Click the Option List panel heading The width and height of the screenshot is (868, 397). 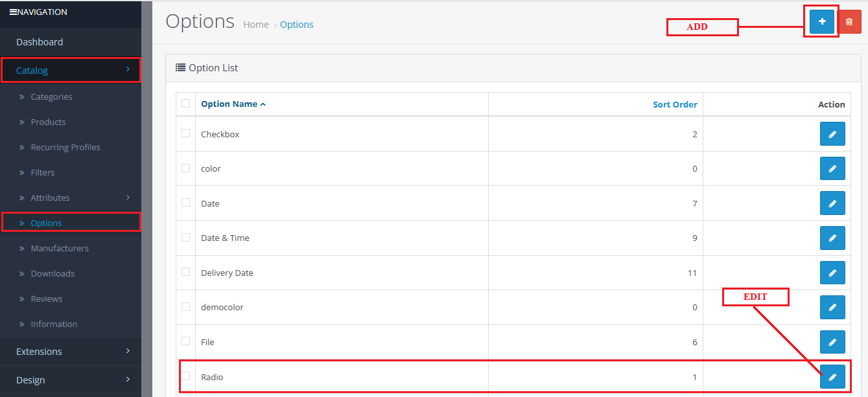point(213,67)
